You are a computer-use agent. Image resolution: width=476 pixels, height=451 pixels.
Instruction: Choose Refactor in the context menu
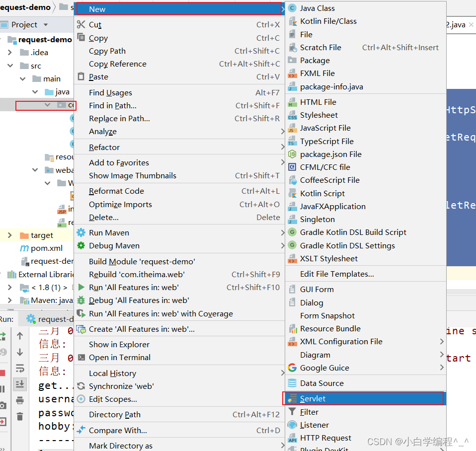coord(179,147)
